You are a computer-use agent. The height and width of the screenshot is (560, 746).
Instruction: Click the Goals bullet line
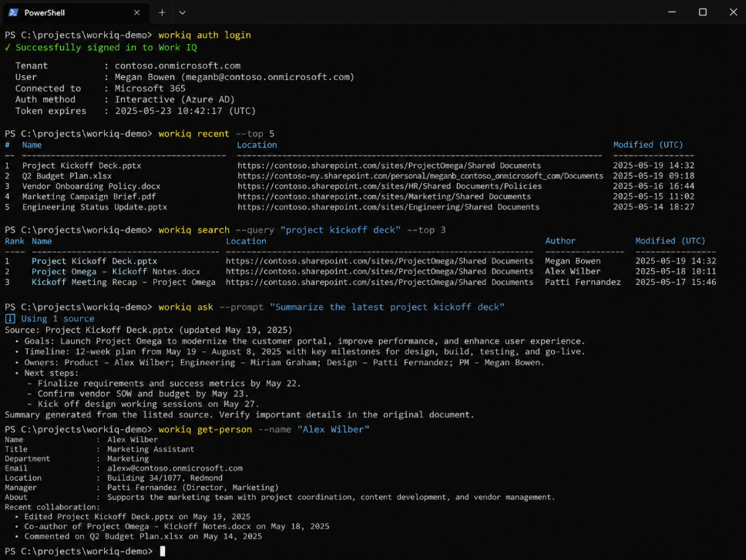tap(301, 340)
